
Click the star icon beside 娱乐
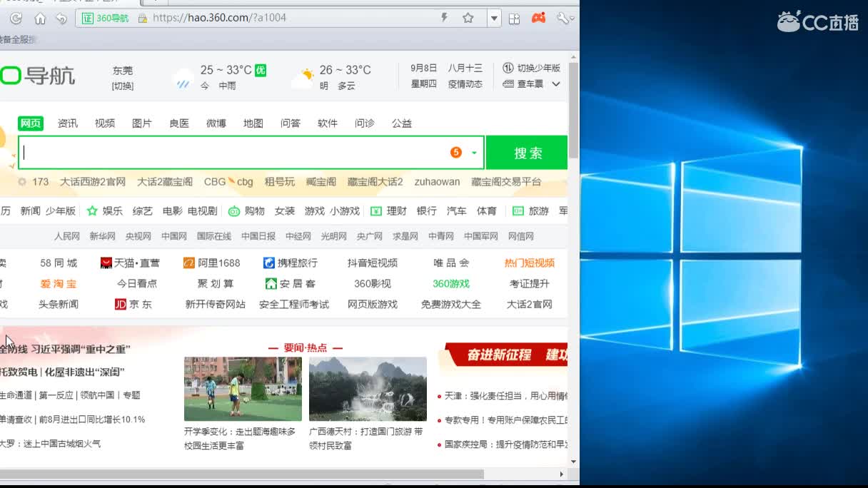click(92, 211)
